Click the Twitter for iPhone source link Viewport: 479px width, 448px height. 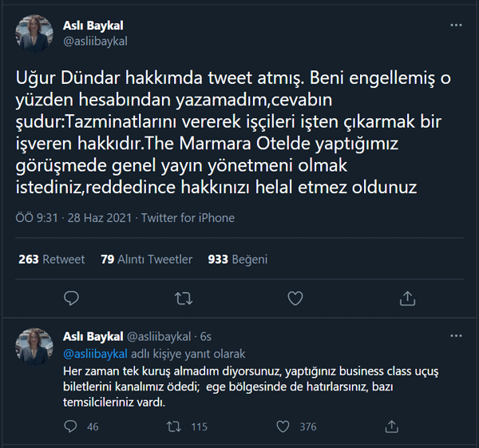coord(188,218)
